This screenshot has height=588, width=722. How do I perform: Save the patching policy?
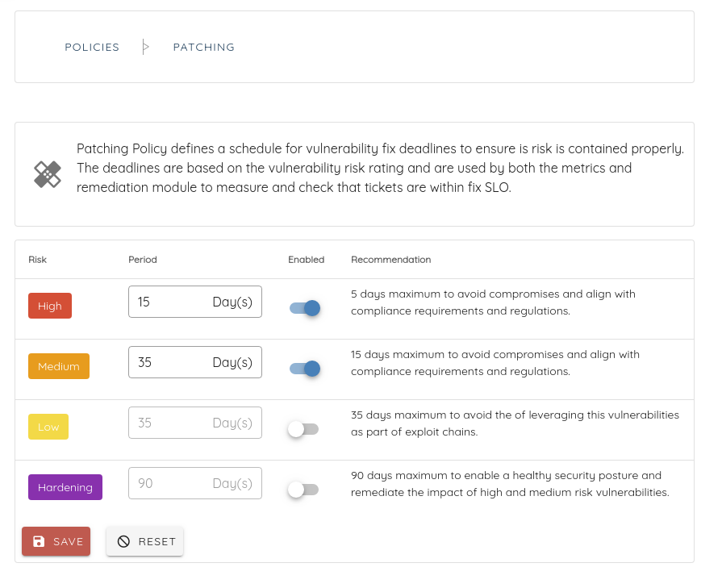[x=56, y=541]
